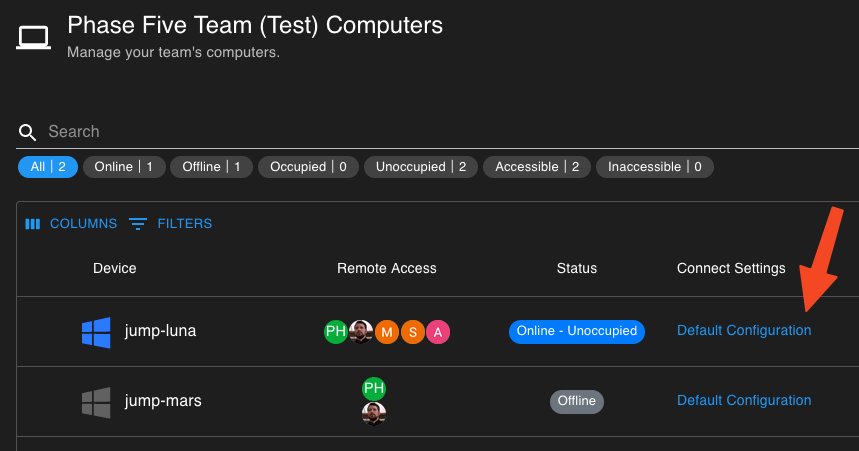Toggle the Online filter chip
This screenshot has width=859, height=451.
pyautogui.click(x=124, y=167)
